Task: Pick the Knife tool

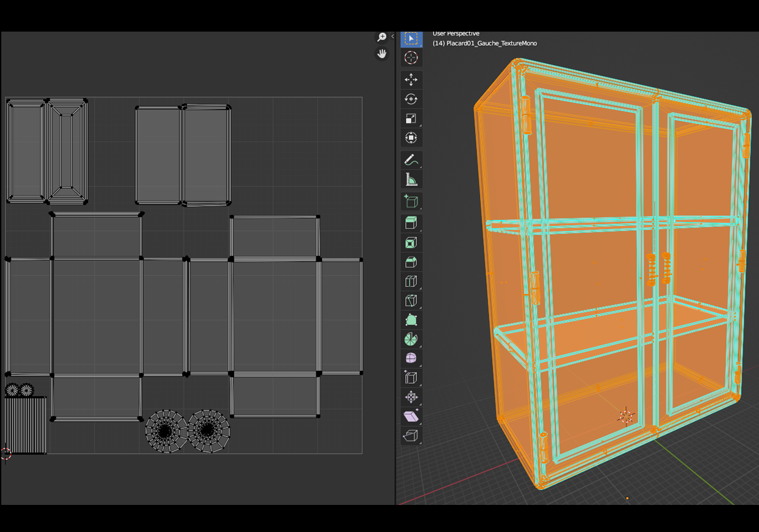Action: [x=411, y=300]
